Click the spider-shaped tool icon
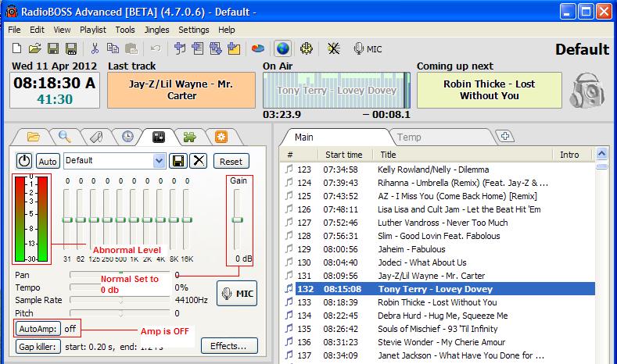The image size is (617, 364). coord(334,48)
